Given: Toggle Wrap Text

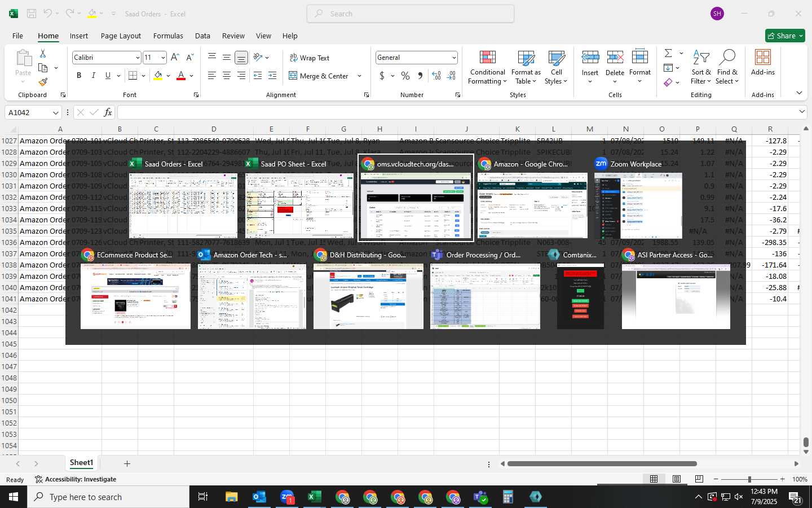Looking at the screenshot, I should [x=310, y=58].
